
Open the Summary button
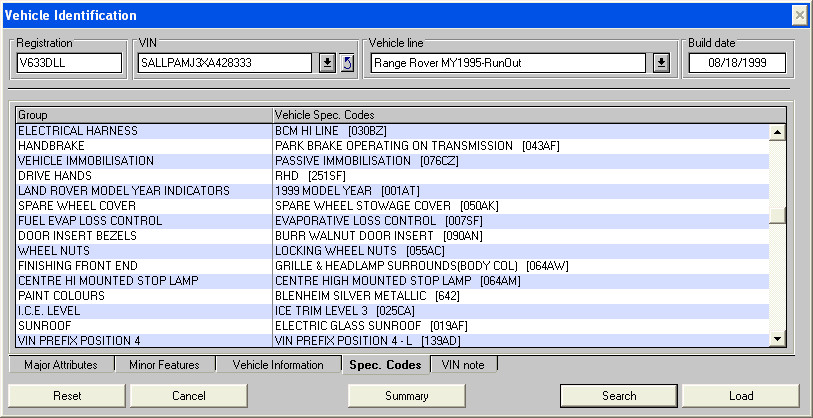coord(406,396)
